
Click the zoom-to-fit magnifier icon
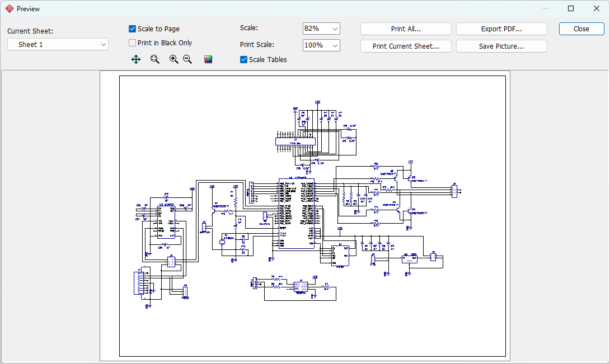pyautogui.click(x=155, y=59)
